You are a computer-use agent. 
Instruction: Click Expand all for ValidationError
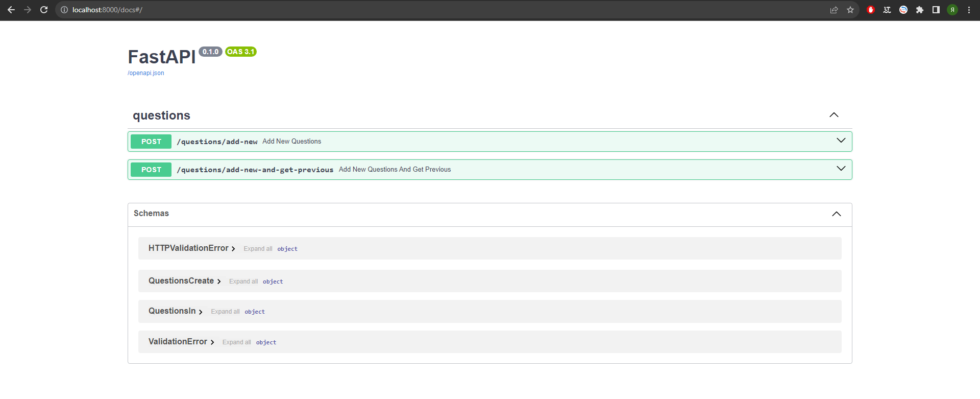[237, 342]
